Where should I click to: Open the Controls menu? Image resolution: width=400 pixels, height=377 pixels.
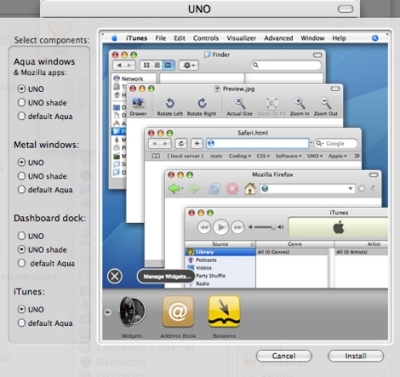click(206, 38)
